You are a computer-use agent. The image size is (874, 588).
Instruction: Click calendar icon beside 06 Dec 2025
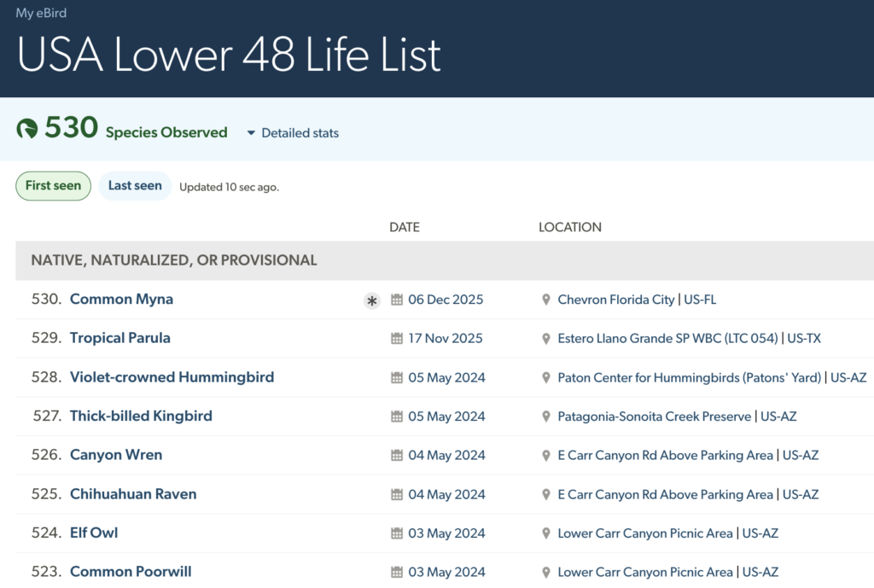click(x=396, y=300)
